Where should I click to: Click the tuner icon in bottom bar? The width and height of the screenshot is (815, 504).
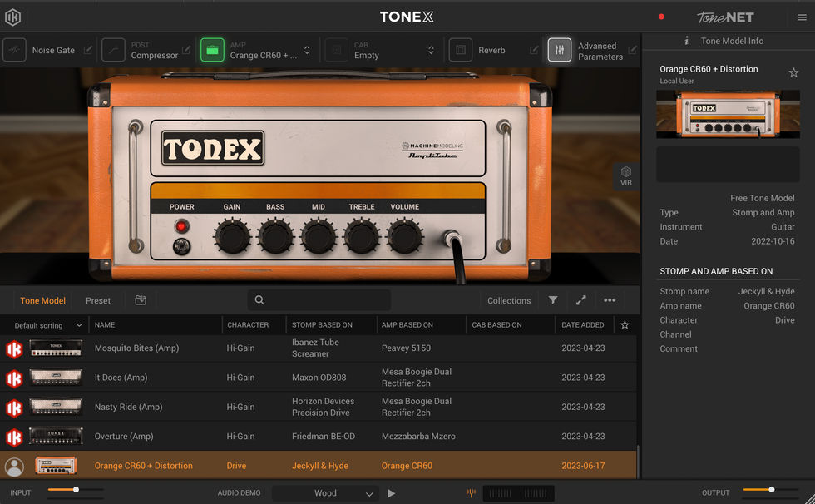click(472, 493)
